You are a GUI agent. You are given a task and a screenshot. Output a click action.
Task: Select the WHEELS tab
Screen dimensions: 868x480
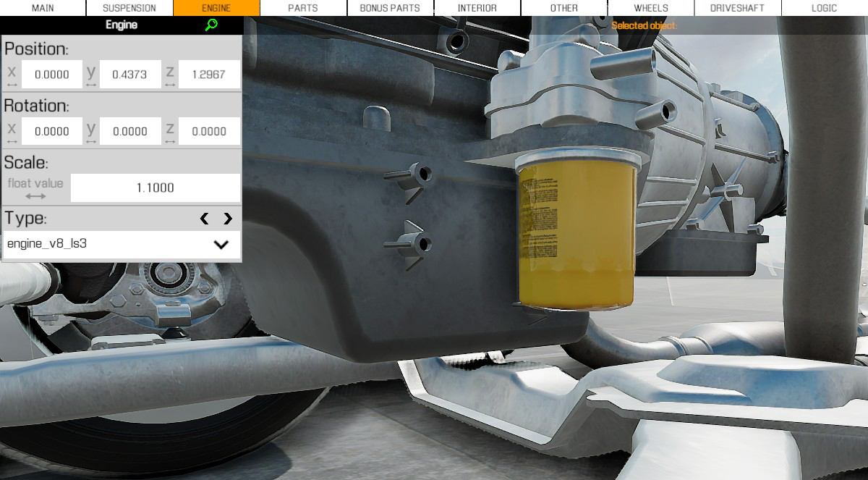click(x=650, y=8)
